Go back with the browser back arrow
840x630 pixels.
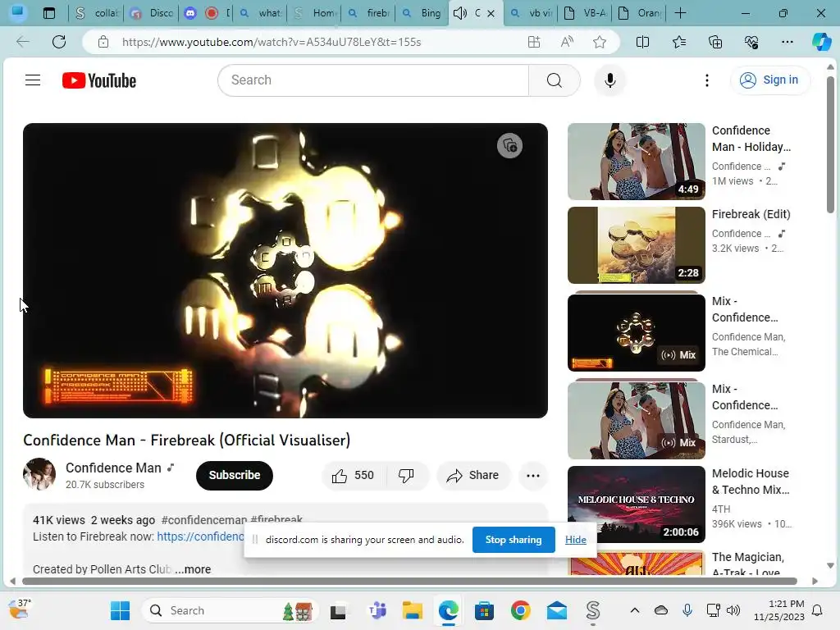(22, 42)
